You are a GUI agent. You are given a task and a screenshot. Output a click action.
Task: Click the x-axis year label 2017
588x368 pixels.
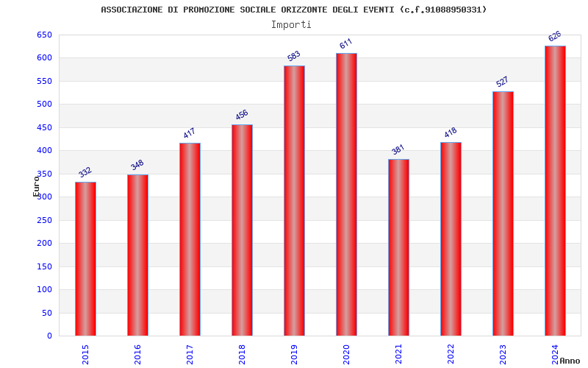(x=190, y=355)
